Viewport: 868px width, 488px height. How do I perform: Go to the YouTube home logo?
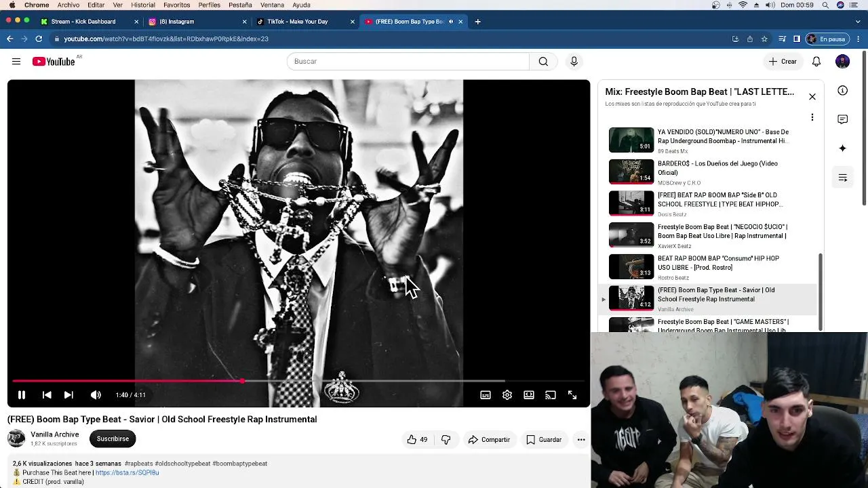pos(54,62)
